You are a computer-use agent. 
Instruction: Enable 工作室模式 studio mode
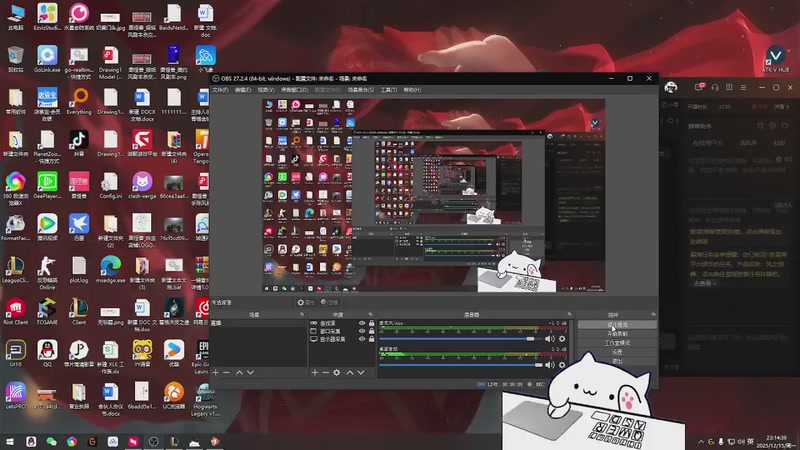tap(617, 343)
